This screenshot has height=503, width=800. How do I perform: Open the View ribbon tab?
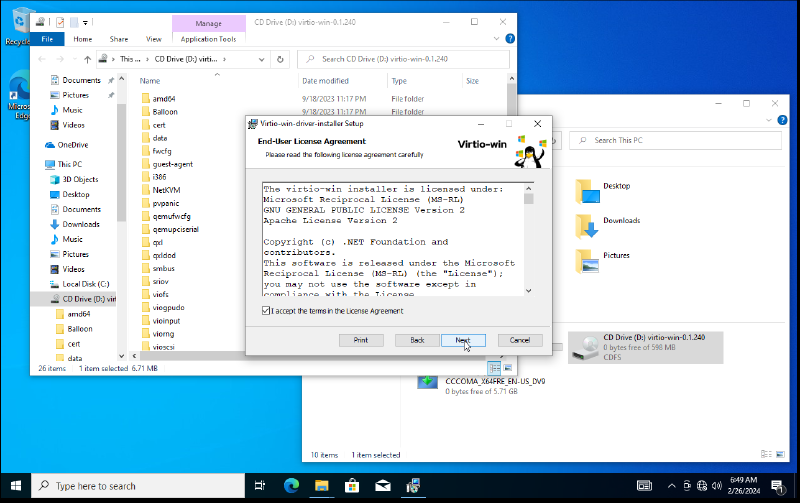[154, 39]
